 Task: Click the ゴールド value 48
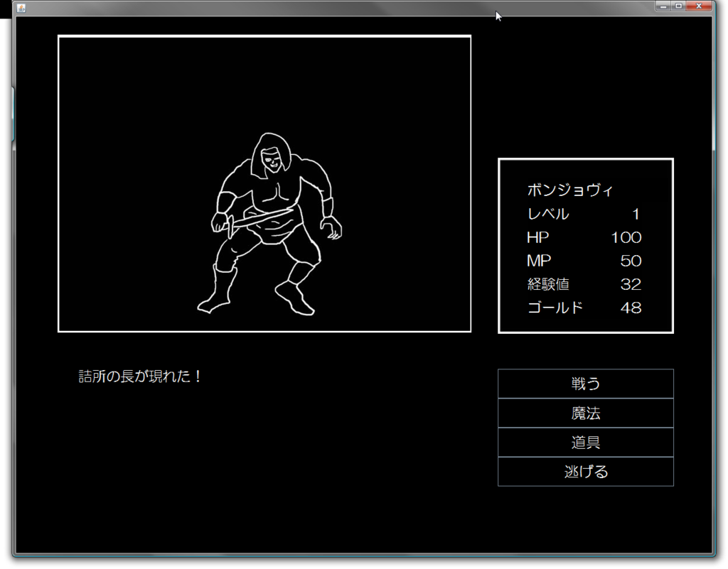click(x=631, y=308)
